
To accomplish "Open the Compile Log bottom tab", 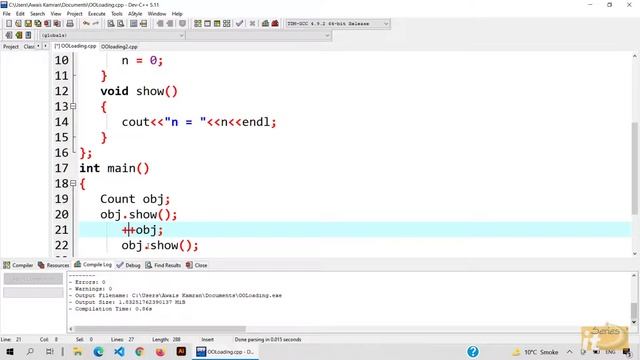I will (x=93, y=265).
